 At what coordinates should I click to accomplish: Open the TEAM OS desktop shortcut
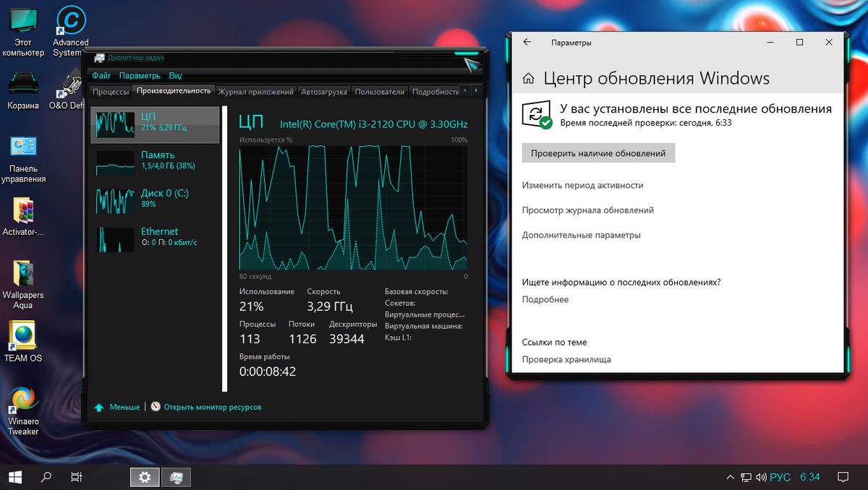pos(23,342)
